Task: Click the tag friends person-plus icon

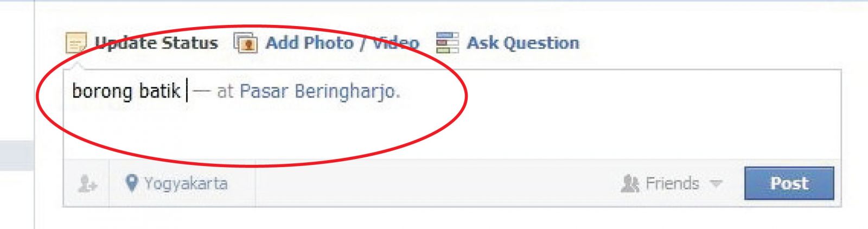Action: [x=87, y=183]
